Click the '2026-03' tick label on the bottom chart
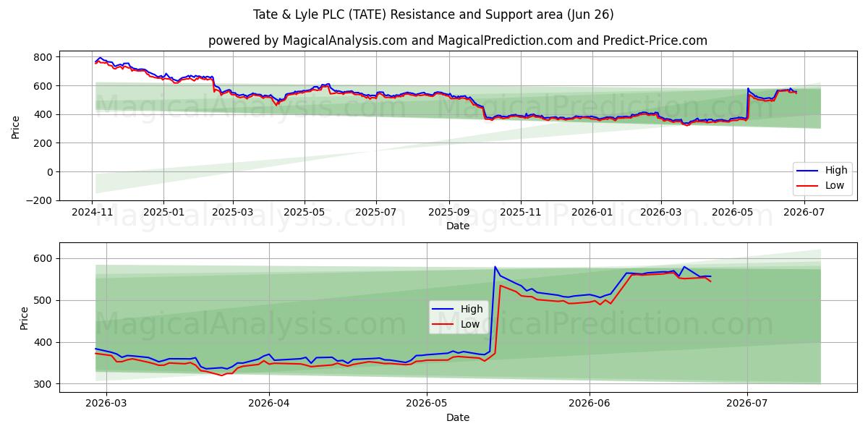The width and height of the screenshot is (868, 434). click(x=106, y=403)
